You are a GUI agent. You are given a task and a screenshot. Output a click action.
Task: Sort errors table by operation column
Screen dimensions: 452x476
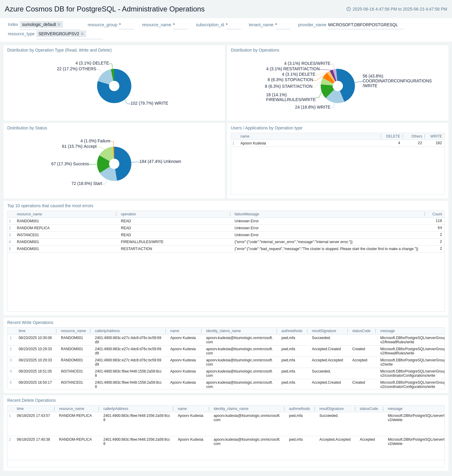coord(128,214)
